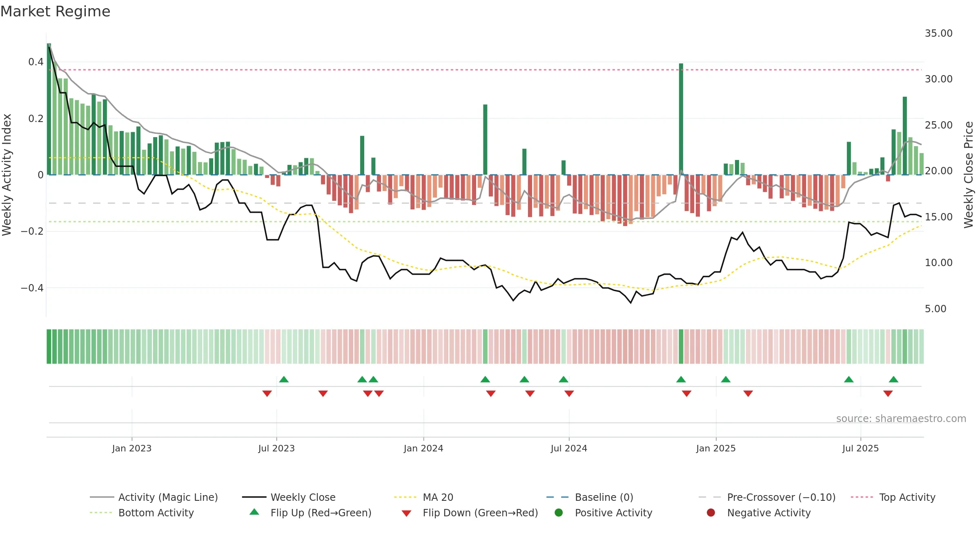Click the Jan 2023 axis label
This screenshot has width=980, height=551.
click(132, 448)
